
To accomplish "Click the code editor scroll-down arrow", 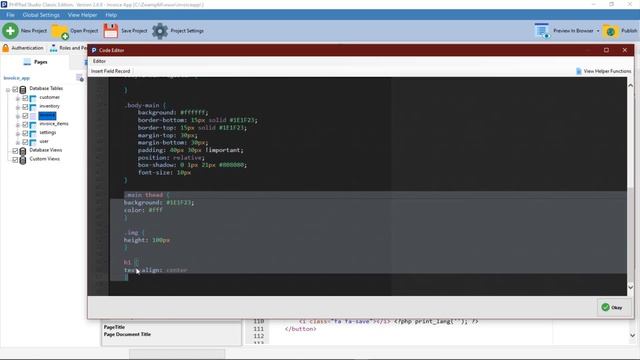I will 630,287.
